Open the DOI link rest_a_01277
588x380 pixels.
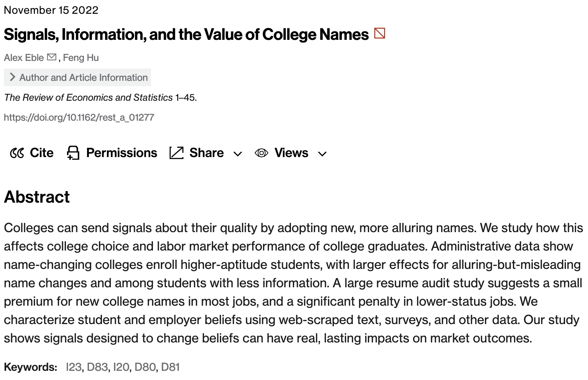pyautogui.click(x=79, y=117)
